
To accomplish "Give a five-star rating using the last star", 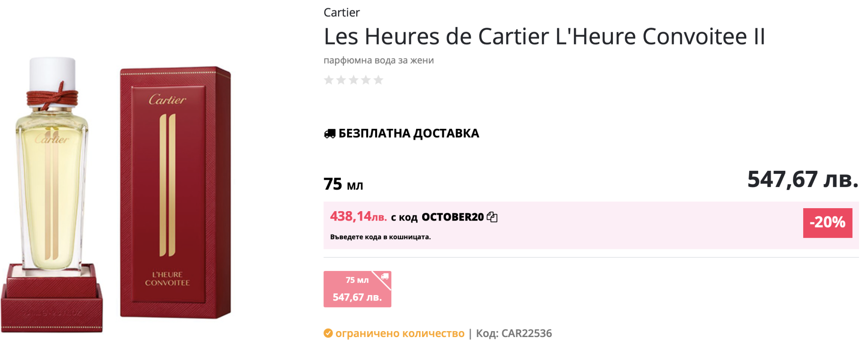I will click(x=378, y=80).
